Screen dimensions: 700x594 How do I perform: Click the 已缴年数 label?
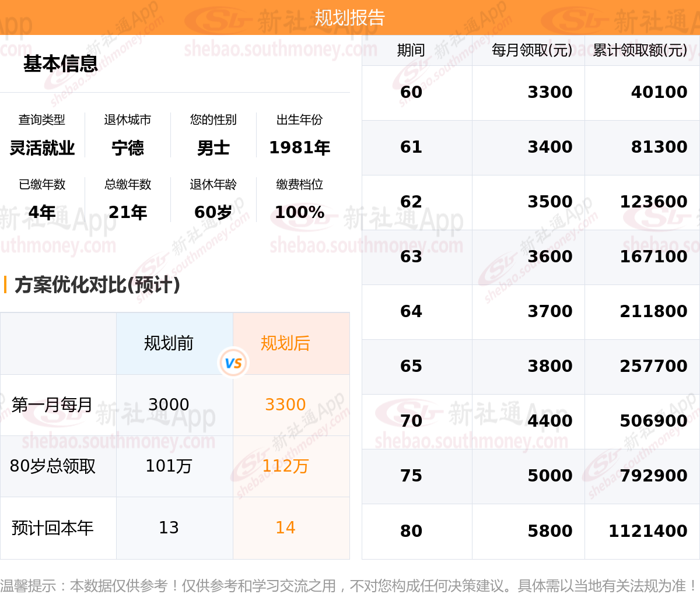(x=42, y=184)
